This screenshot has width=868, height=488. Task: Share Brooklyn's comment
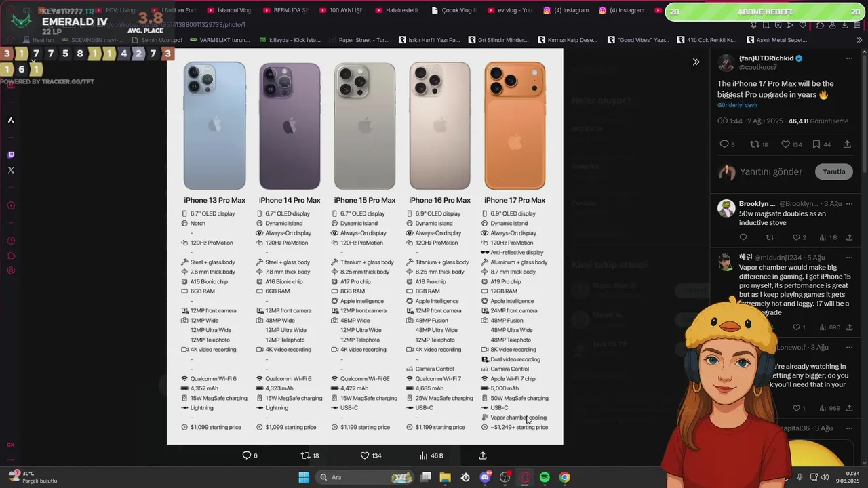(x=849, y=237)
